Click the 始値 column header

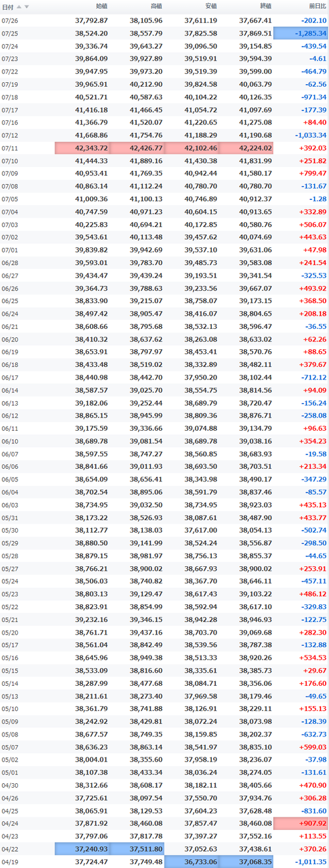pyautogui.click(x=101, y=7)
